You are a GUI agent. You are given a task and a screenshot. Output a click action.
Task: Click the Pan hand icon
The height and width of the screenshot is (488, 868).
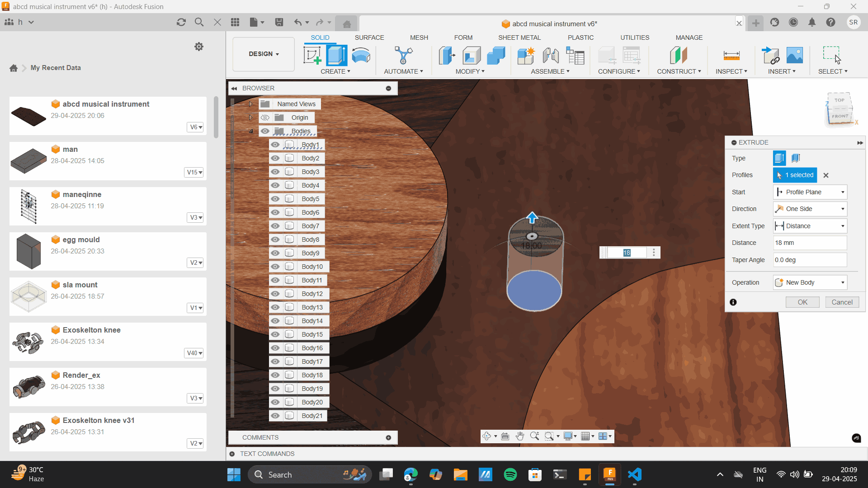pyautogui.click(x=520, y=436)
